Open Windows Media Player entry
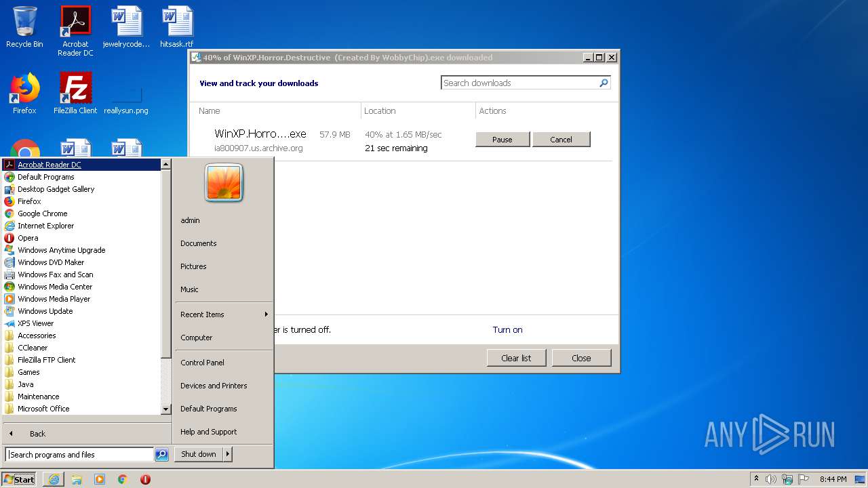The height and width of the screenshot is (488, 868). 81,299
